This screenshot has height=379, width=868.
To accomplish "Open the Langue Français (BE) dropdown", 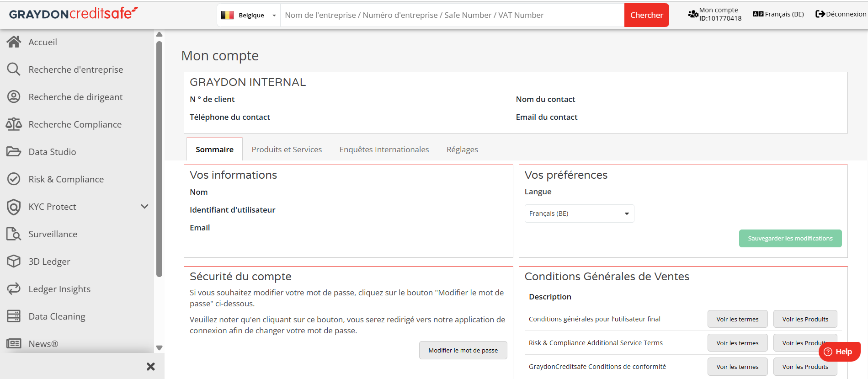I will [579, 214].
